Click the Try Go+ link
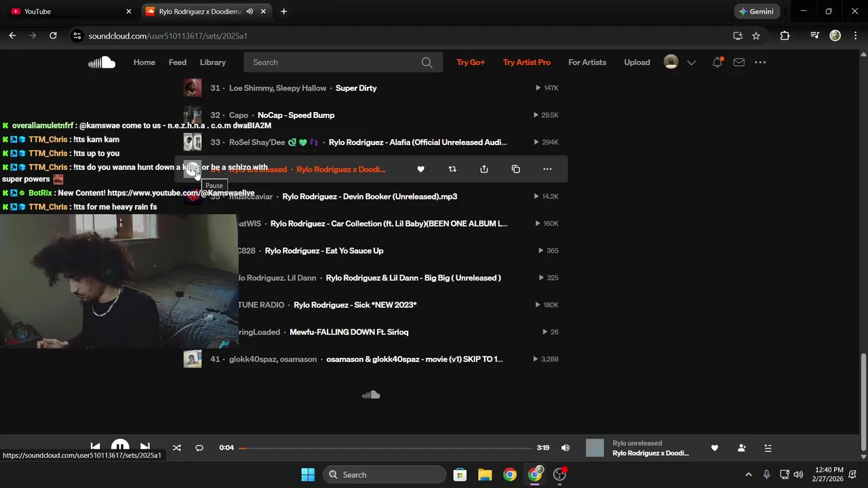The width and height of the screenshot is (868, 488). pos(471,62)
